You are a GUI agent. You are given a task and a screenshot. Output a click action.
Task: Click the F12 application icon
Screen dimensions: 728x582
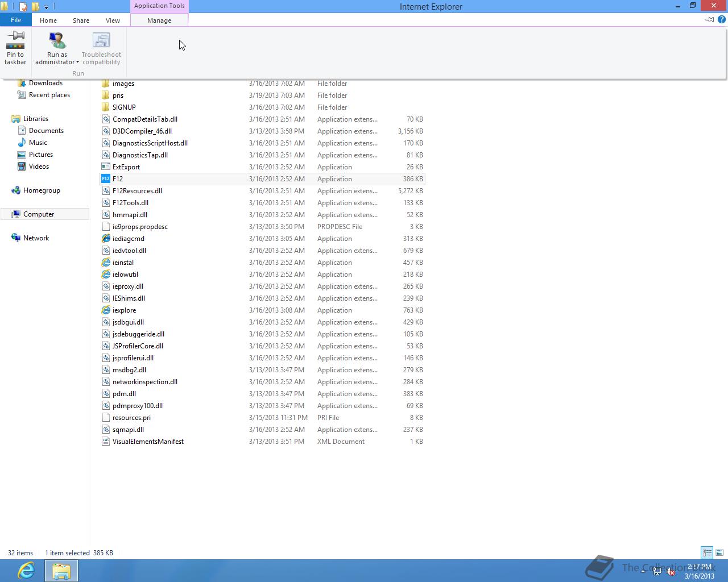click(x=105, y=179)
